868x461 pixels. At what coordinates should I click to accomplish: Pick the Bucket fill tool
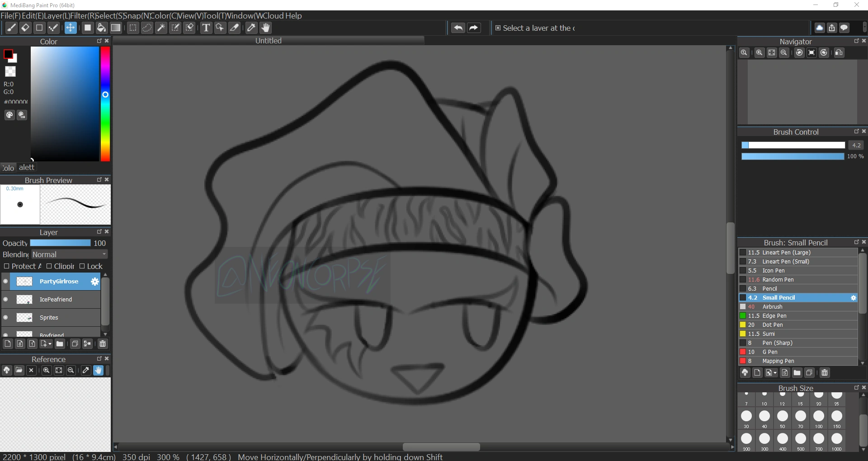[x=101, y=28]
